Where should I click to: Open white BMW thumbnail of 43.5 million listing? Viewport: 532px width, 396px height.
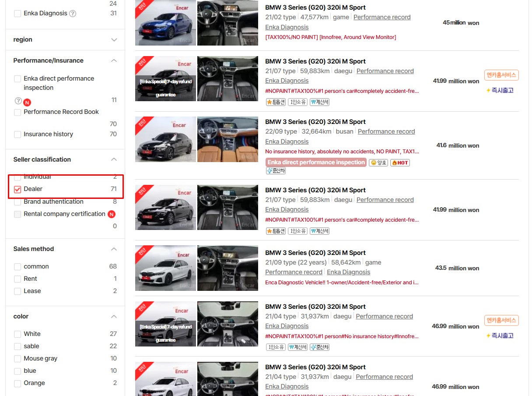[x=165, y=268]
